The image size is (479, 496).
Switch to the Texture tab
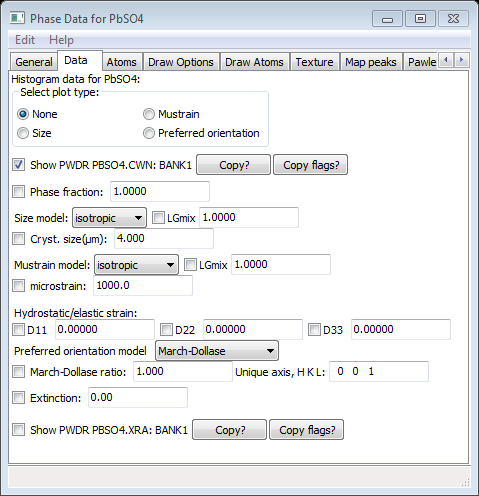(x=314, y=62)
